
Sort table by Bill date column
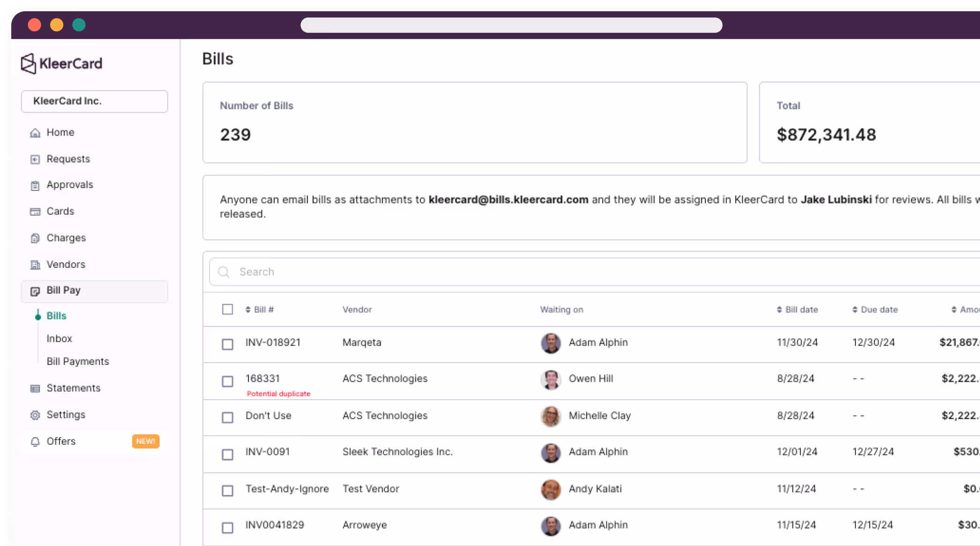tap(797, 310)
